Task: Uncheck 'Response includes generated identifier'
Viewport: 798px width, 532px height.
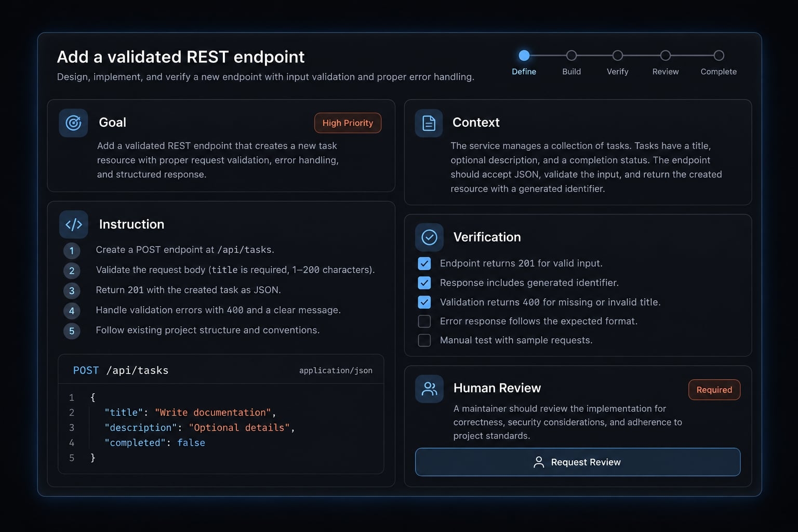Action: [424, 283]
